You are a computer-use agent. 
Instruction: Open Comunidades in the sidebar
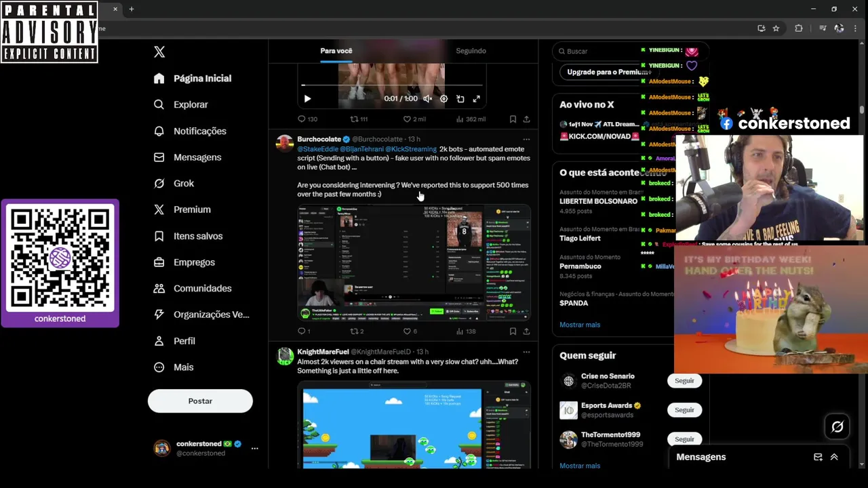(x=193, y=288)
